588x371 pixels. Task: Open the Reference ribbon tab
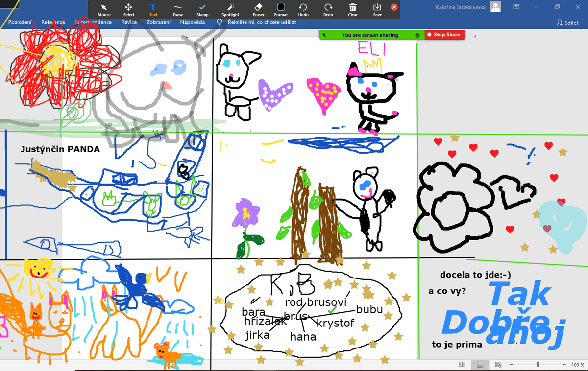53,22
